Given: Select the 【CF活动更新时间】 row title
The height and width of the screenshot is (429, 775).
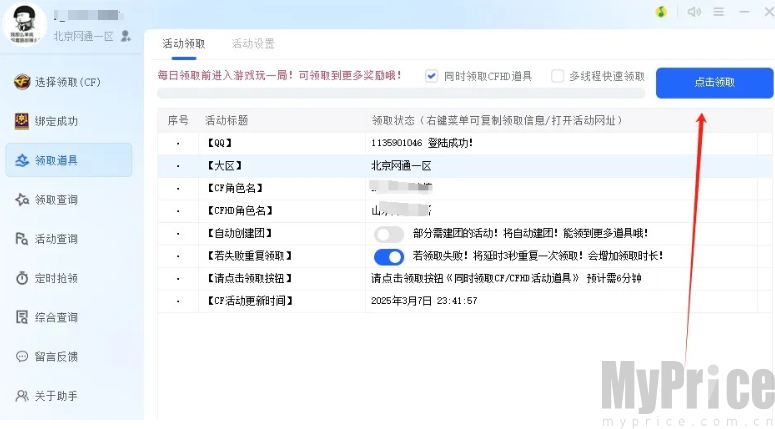Looking at the screenshot, I should tap(250, 300).
